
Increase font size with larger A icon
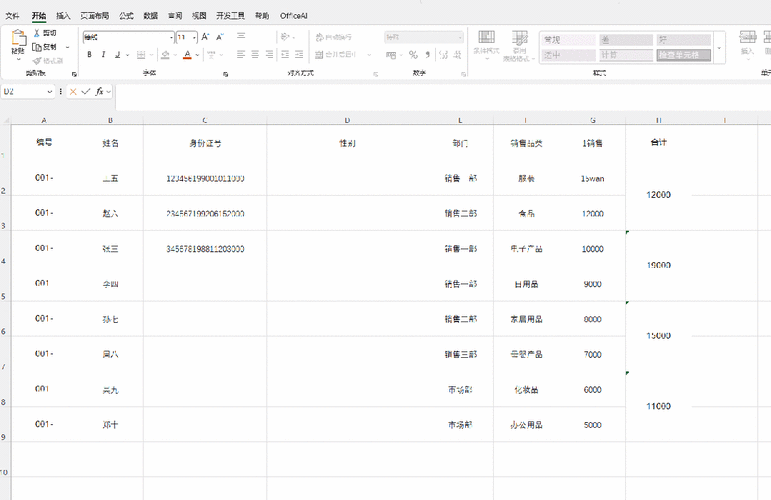click(205, 37)
